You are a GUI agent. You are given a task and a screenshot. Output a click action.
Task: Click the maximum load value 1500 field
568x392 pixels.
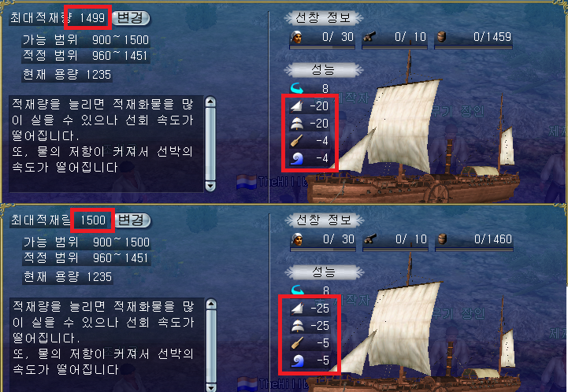92,220
